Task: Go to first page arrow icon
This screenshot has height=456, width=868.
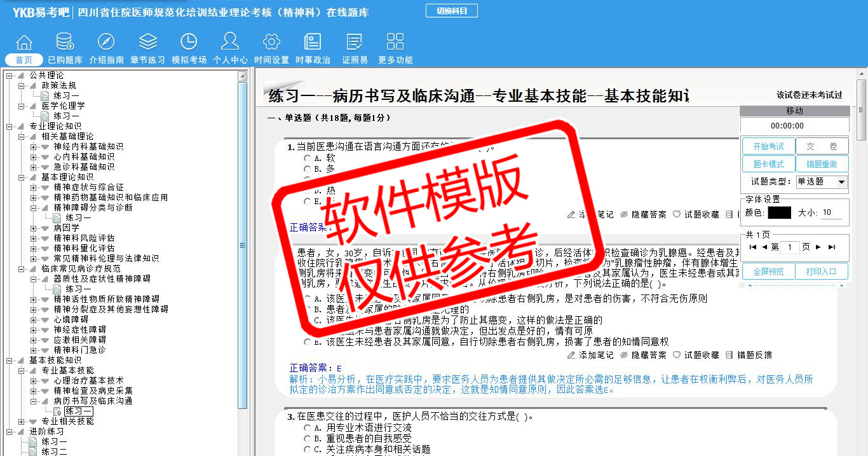Action: tap(752, 247)
